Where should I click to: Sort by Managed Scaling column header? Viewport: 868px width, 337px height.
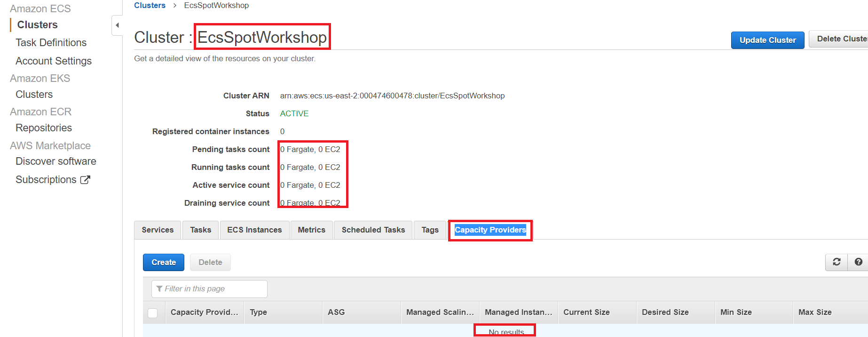click(440, 313)
